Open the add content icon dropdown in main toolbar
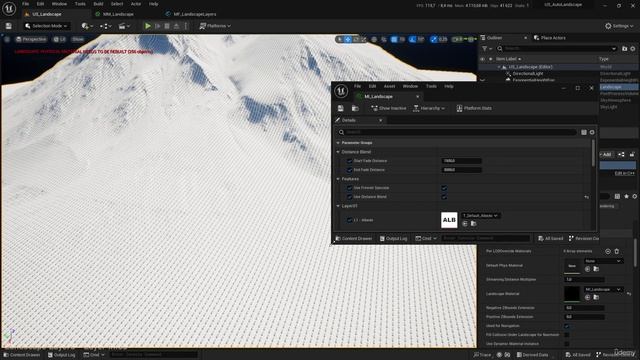This screenshot has height=360, width=640. coord(87,26)
